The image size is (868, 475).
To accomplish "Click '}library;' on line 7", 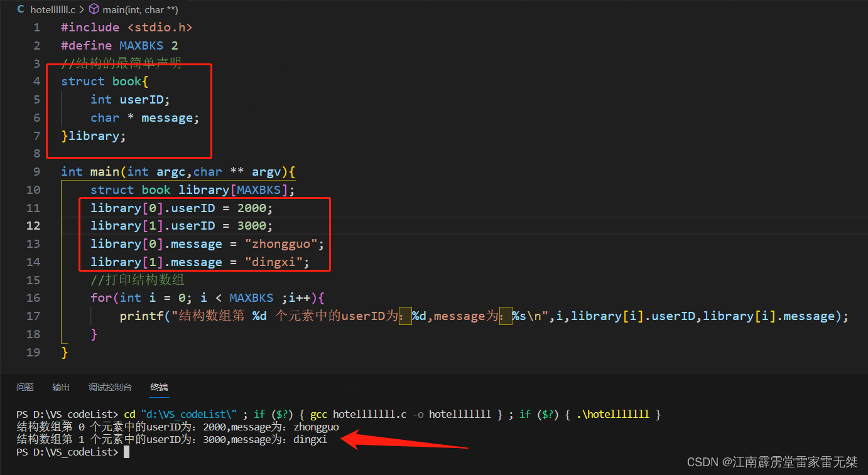I will pyautogui.click(x=94, y=136).
